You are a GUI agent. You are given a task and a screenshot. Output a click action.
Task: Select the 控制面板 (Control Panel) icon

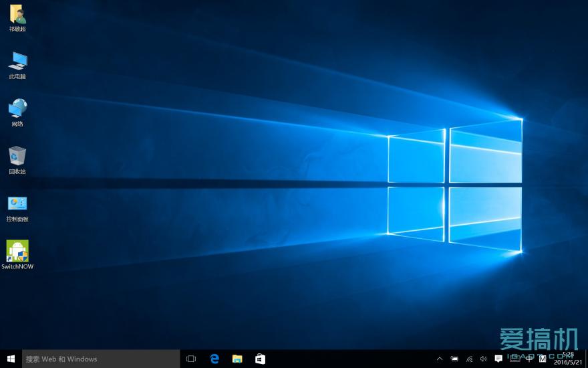tap(17, 204)
